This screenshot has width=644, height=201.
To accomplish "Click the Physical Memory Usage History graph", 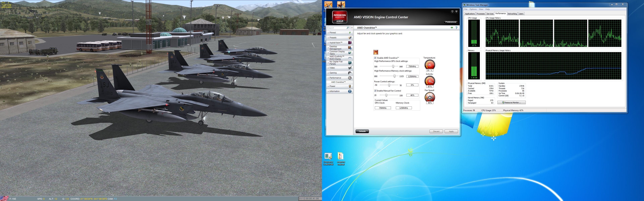I will pyautogui.click(x=553, y=66).
